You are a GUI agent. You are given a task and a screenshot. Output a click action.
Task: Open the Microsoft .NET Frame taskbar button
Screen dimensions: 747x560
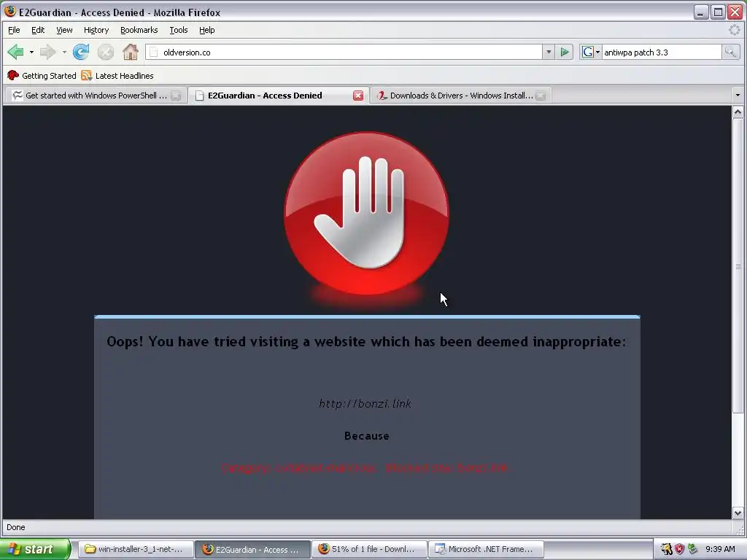(486, 549)
